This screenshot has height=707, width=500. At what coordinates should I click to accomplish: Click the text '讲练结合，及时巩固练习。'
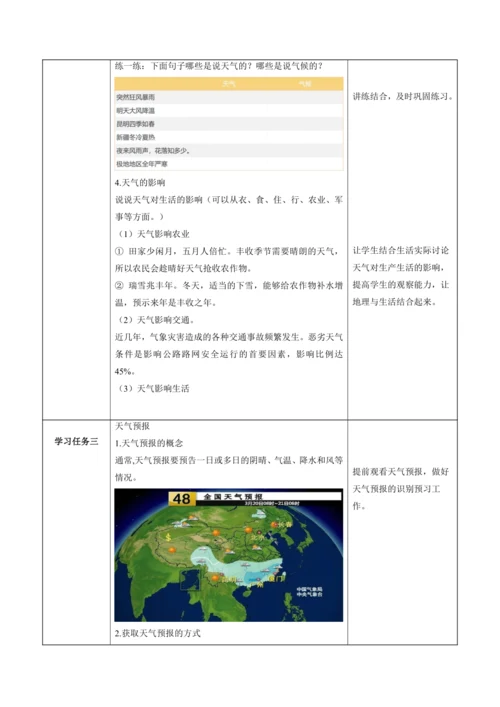pos(403,96)
